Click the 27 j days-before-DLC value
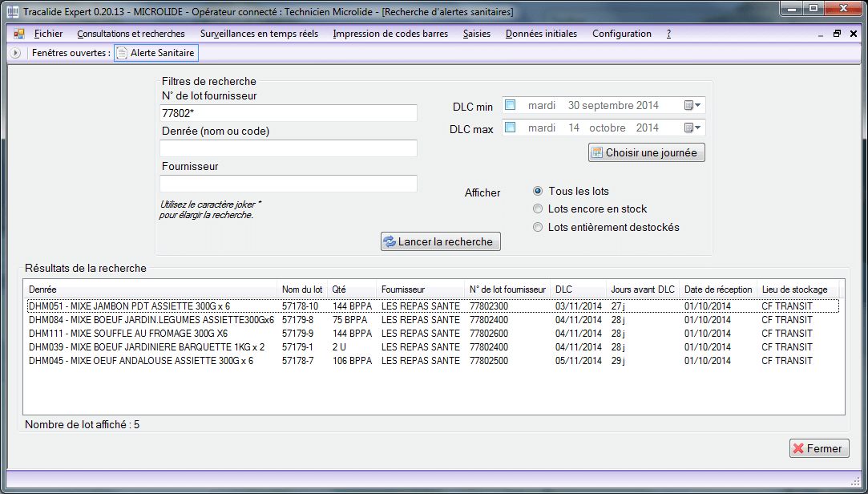 (x=618, y=306)
